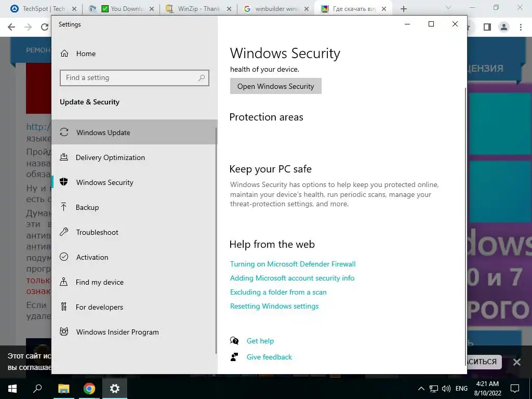532x399 pixels.
Task: Switch to the You Download tab
Action: (121, 9)
